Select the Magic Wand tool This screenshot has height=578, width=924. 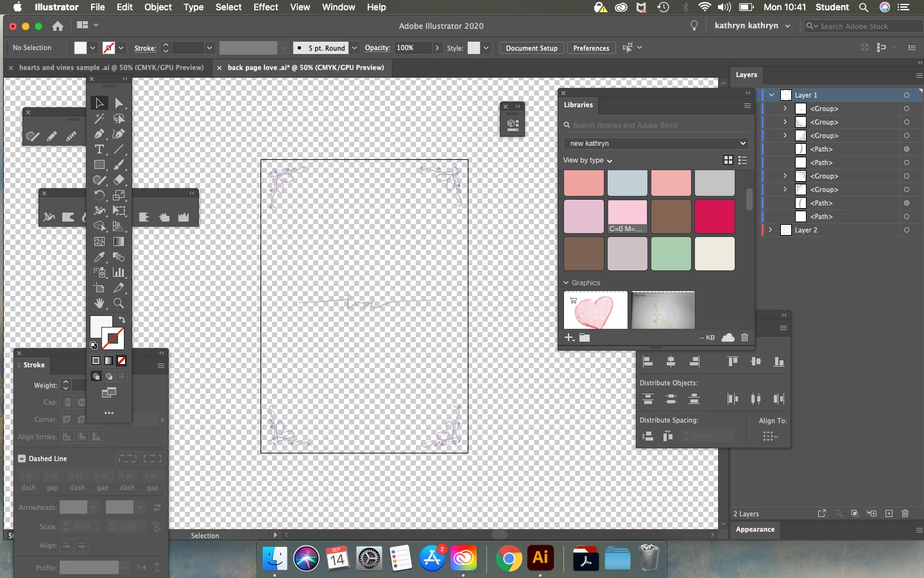99,118
